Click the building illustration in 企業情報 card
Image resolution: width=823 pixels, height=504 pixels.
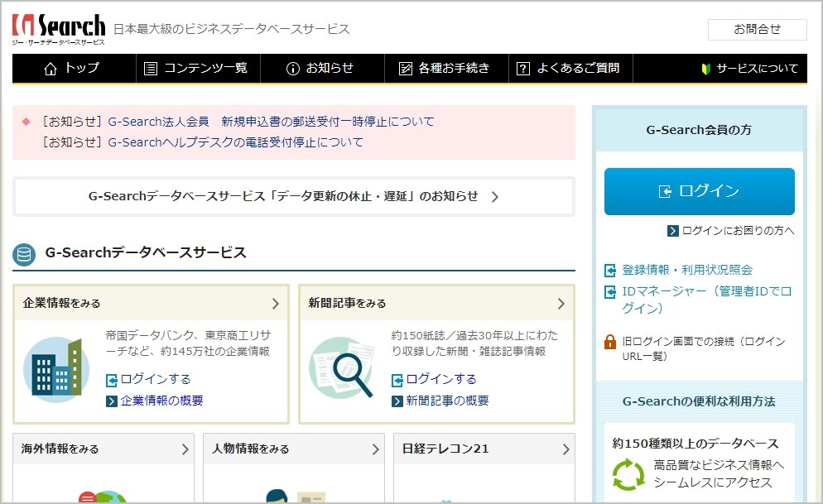[x=56, y=369]
